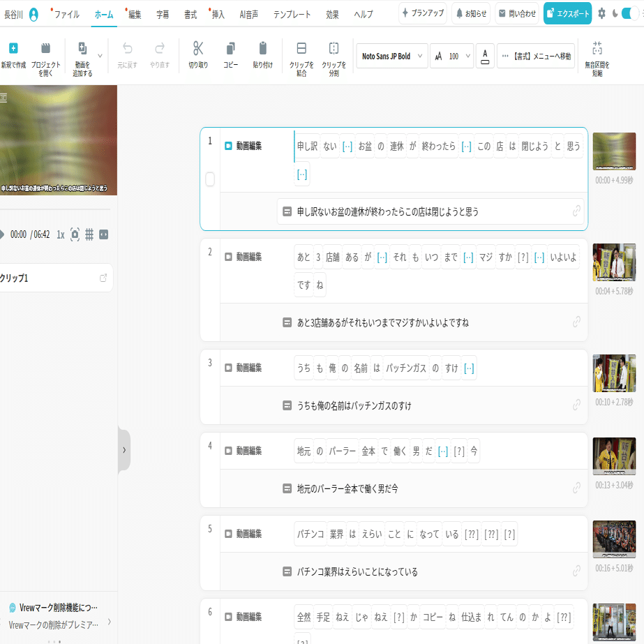Open the 書式 menu
This screenshot has width=644, height=644.
click(190, 15)
